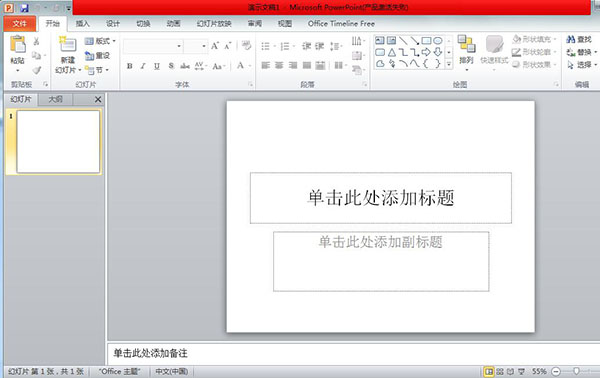The image size is (600, 378).
Task: Toggle Align Text Left
Action: pyautogui.click(x=266, y=65)
